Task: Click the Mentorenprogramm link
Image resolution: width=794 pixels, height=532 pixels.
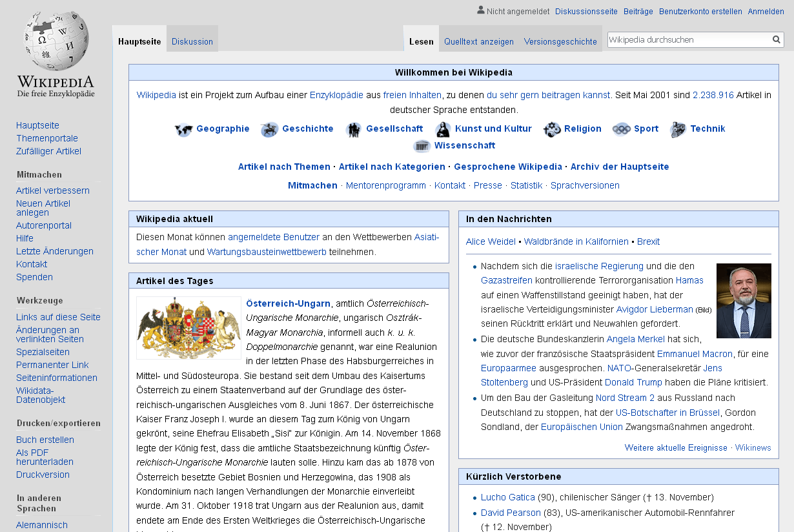Action: point(386,185)
